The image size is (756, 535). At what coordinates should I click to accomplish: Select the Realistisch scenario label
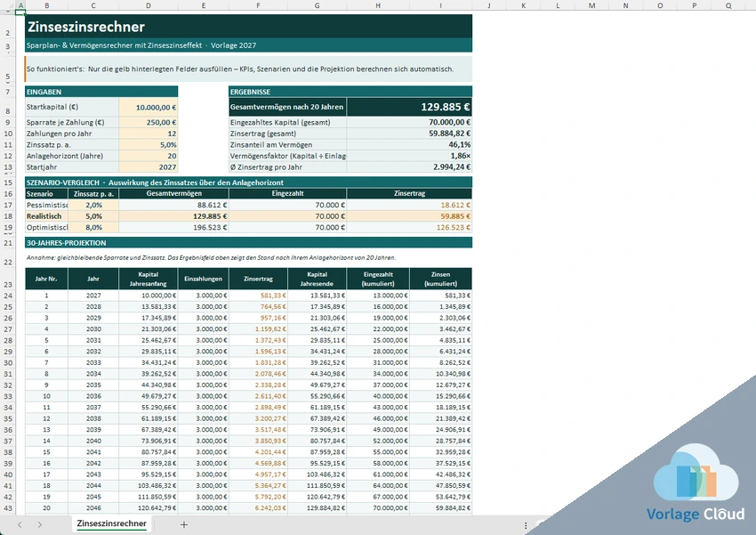click(x=46, y=216)
